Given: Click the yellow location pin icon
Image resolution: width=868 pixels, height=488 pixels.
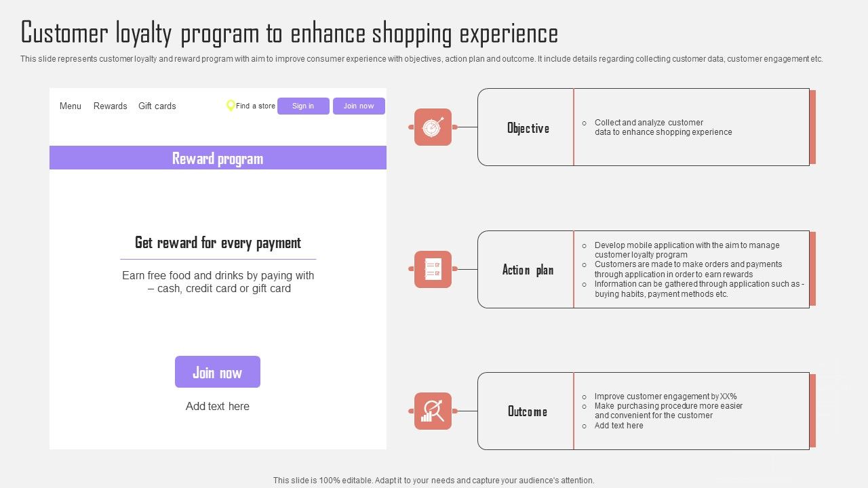Looking at the screenshot, I should pos(231,106).
